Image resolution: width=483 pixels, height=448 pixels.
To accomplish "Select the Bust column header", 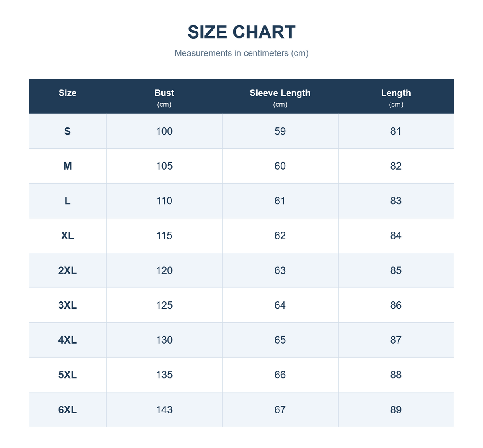I will tap(164, 93).
